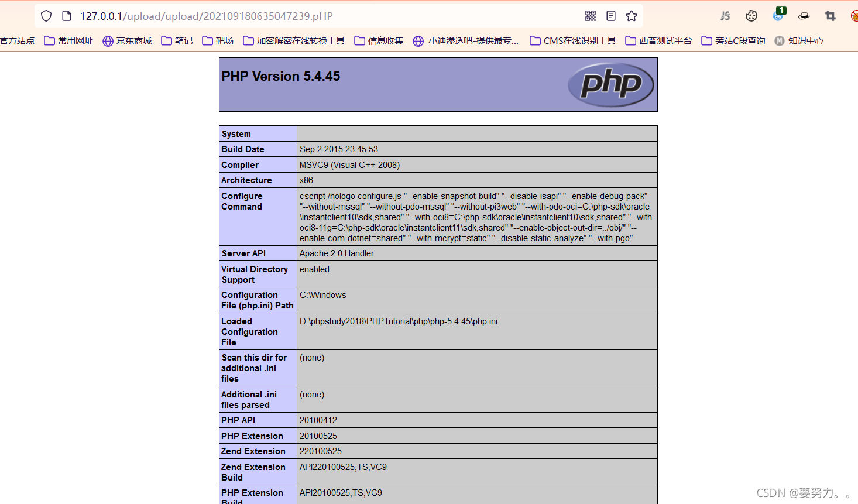Open the cookie extension icon

coord(751,16)
